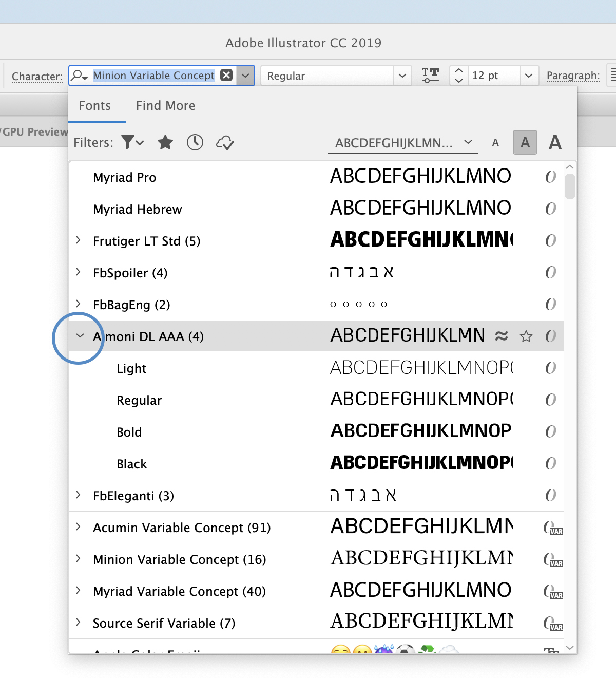
Task: Click the Frutiger LT Std sample preview
Action: click(421, 240)
